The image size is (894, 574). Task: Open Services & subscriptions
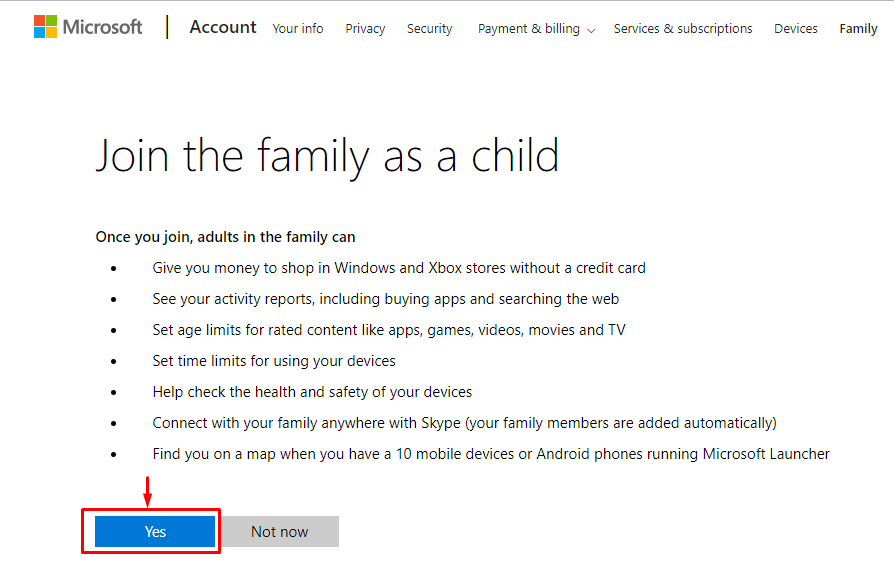(x=683, y=29)
